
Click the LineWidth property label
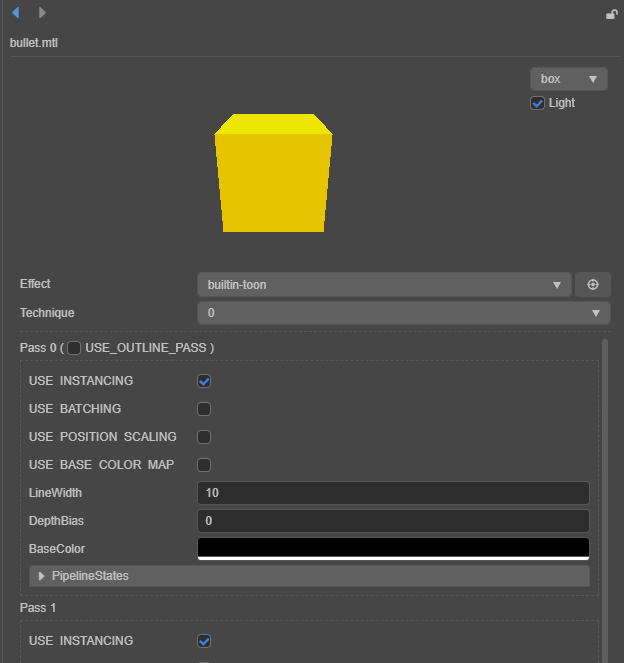click(x=55, y=493)
